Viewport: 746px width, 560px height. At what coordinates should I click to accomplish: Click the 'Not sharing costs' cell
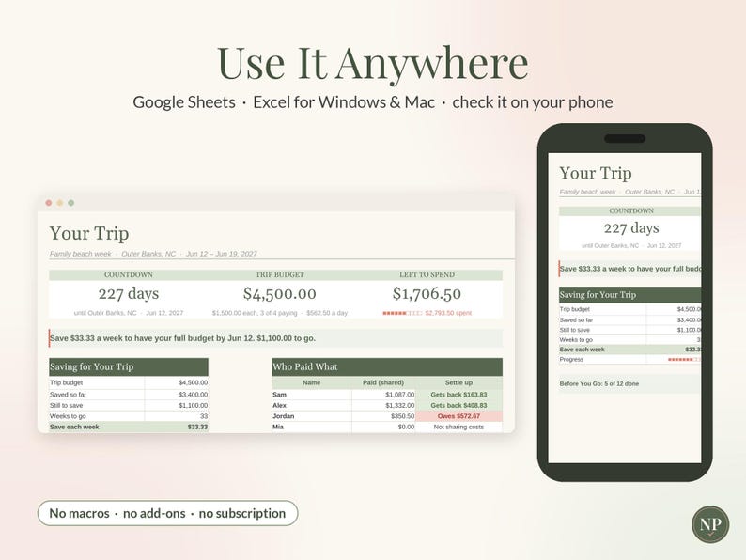(458, 427)
